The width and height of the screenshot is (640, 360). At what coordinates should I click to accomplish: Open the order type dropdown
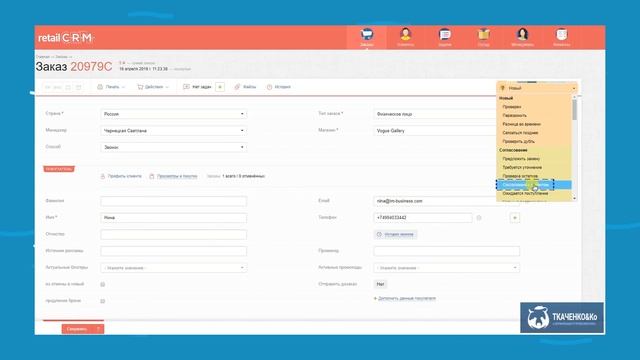pyautogui.click(x=435, y=114)
